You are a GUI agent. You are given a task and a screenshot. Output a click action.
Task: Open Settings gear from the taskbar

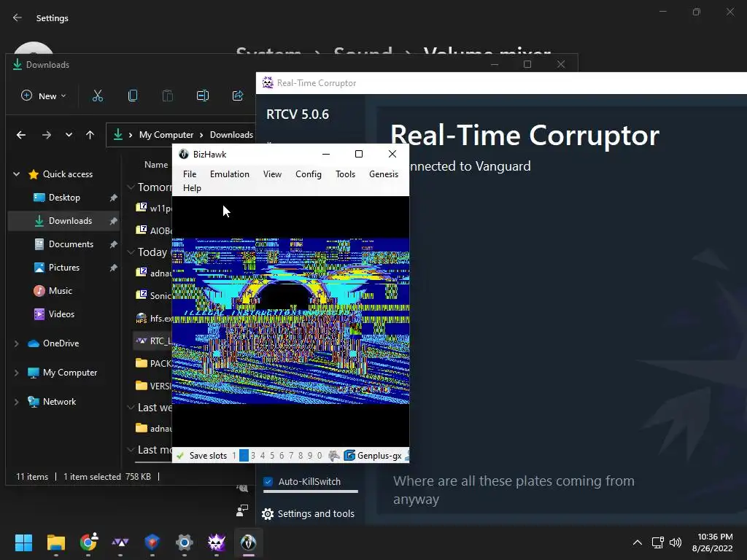[184, 542]
